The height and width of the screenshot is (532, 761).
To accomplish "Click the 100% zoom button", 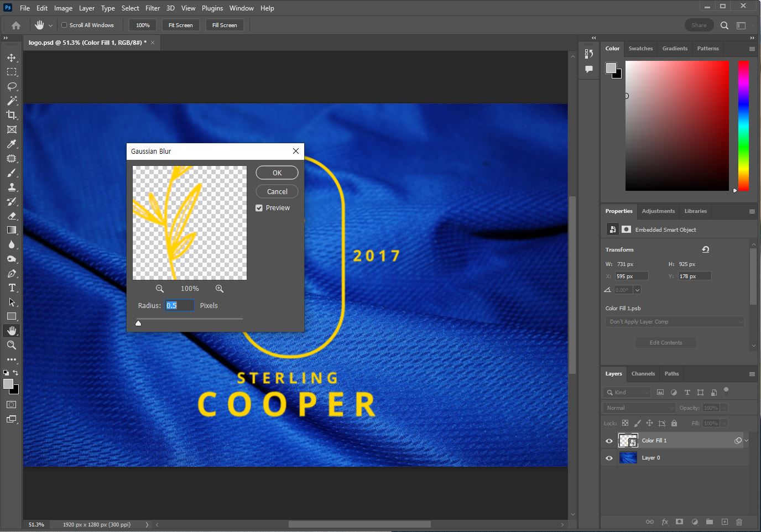I will (x=143, y=25).
